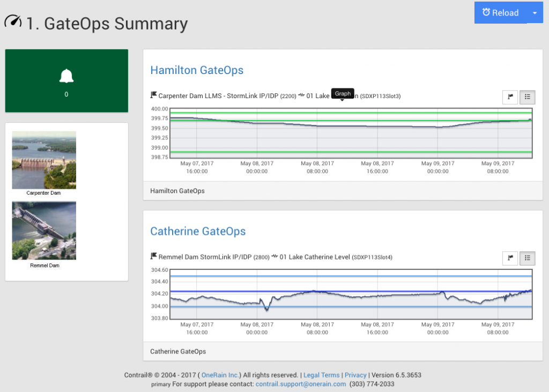This screenshot has width=549, height=392.
Task: Click the flag icon before Remmel Dam StormLink
Action: 154,257
